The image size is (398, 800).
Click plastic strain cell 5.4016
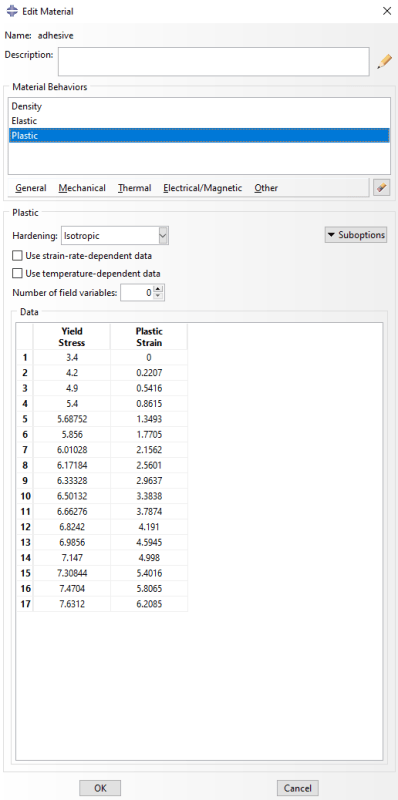[148, 573]
